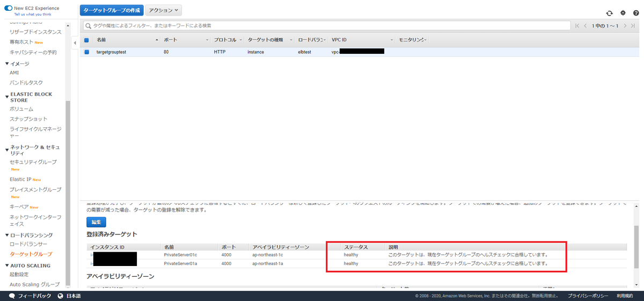The height and width of the screenshot is (301, 644).
Task: Click the elbtest load balancer cell
Action: (x=305, y=52)
